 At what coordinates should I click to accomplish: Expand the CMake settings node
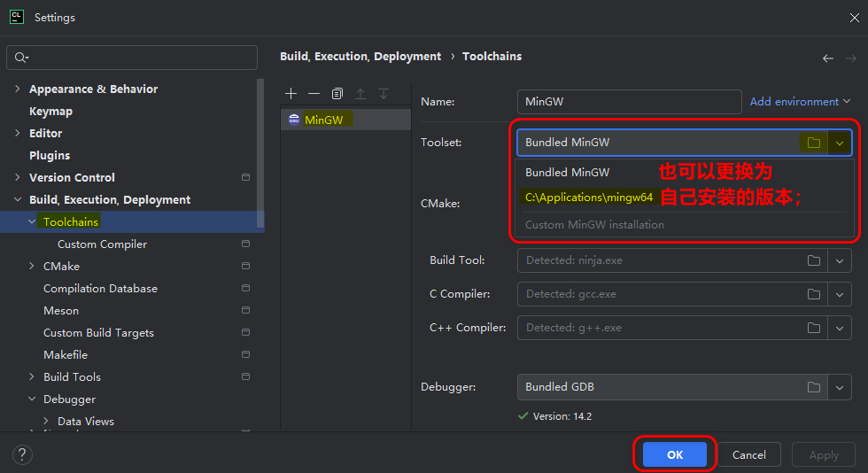[x=32, y=267]
